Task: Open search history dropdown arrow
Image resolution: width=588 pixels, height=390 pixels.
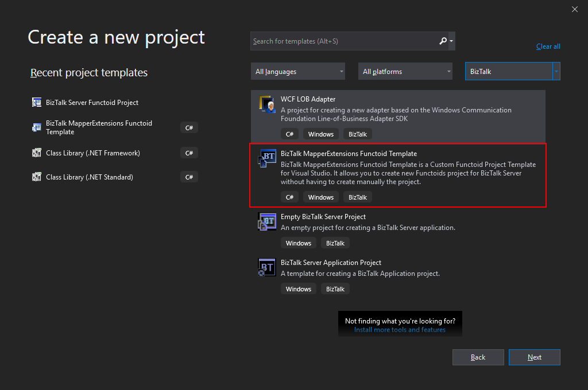Action: click(x=452, y=41)
